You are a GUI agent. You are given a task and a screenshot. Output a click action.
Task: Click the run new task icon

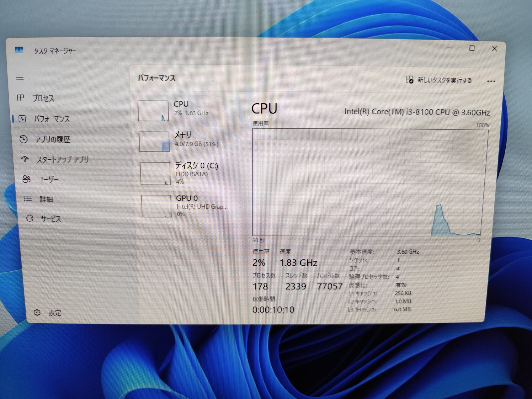coord(409,79)
